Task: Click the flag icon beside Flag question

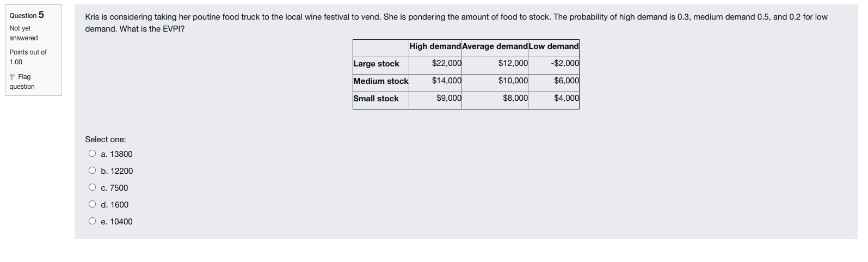Action: [13, 77]
